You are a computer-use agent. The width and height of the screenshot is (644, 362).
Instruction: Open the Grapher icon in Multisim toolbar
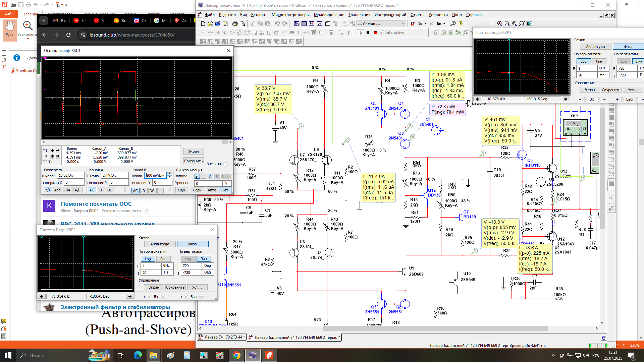(319, 23)
